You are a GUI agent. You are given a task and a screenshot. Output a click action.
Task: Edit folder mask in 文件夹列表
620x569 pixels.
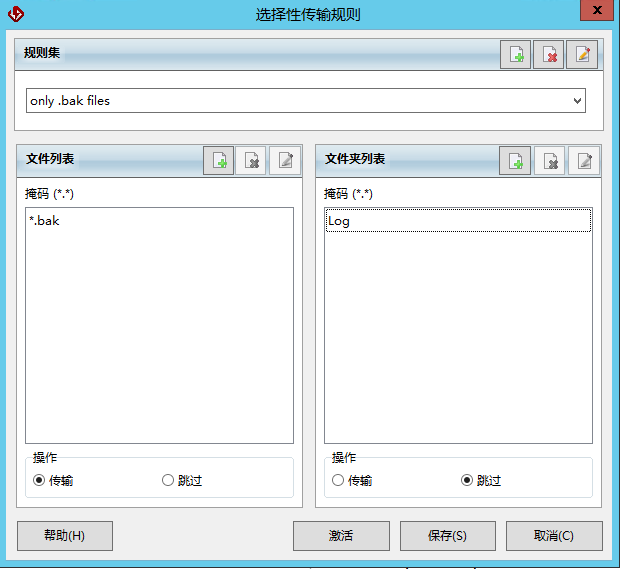pyautogui.click(x=584, y=160)
